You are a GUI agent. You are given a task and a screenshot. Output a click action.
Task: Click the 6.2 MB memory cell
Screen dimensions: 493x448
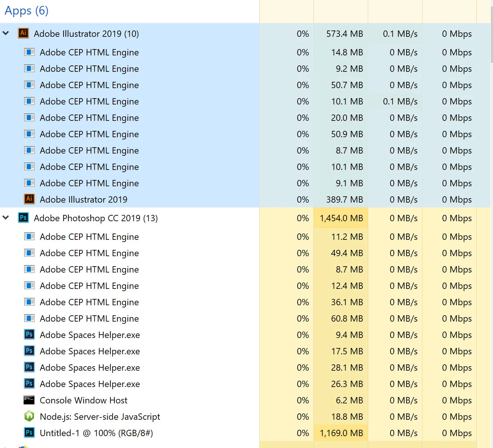coord(341,400)
